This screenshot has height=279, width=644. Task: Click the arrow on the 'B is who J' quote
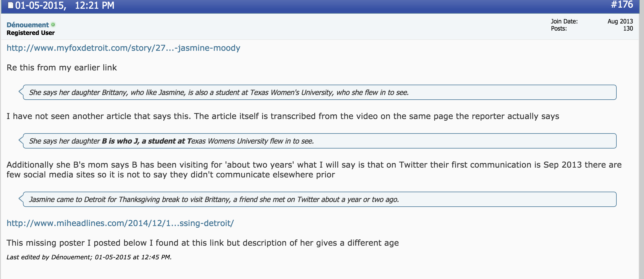[x=21, y=140]
